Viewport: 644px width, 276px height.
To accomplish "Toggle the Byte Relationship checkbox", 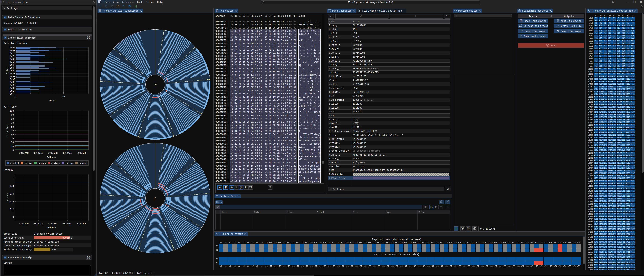I will [x=5, y=257].
